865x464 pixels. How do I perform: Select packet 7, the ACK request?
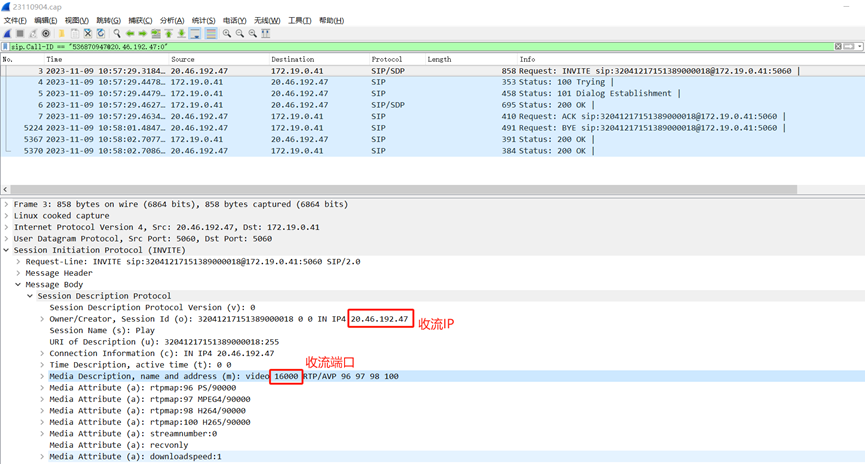tap(432, 116)
